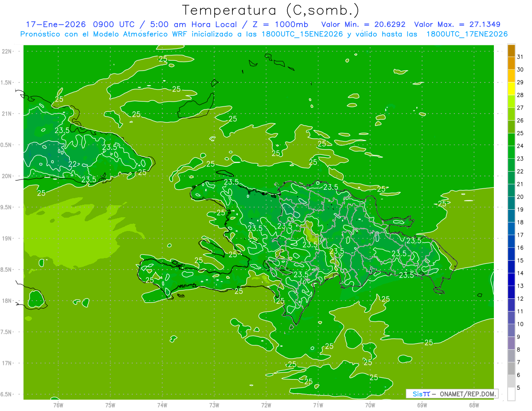
Task: Click the "Temperatura (C,somb.)" chart title
Action: [x=271, y=10]
